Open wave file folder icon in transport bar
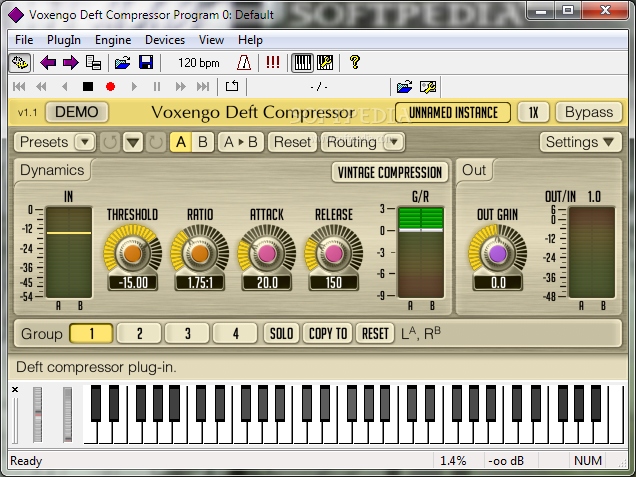 click(x=404, y=86)
